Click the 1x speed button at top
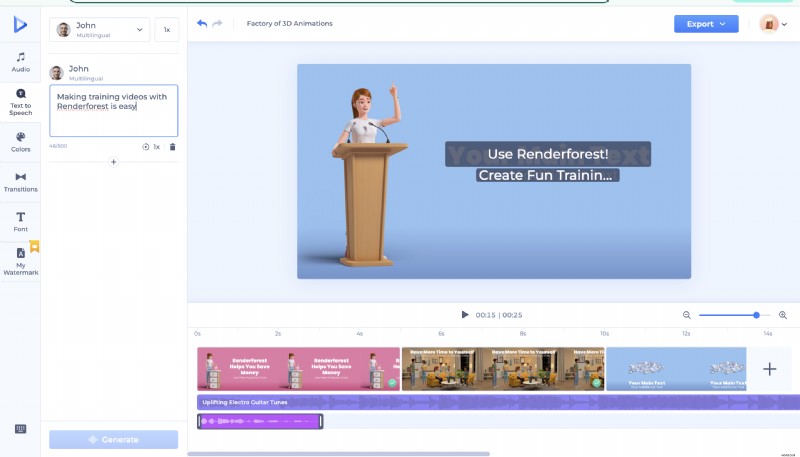 click(x=167, y=30)
